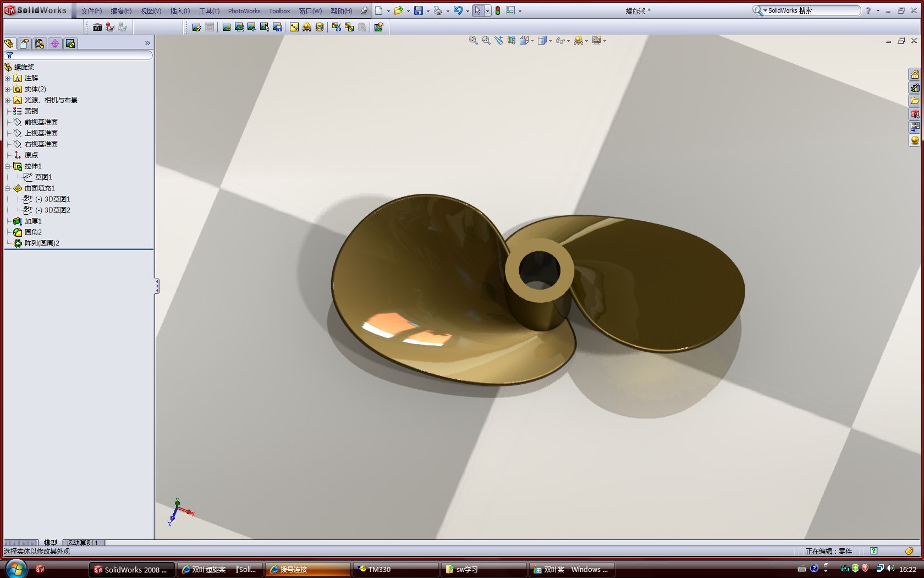The width and height of the screenshot is (924, 578).
Task: Open the PhotoWorks Decal cylinder icon
Action: pos(320,27)
